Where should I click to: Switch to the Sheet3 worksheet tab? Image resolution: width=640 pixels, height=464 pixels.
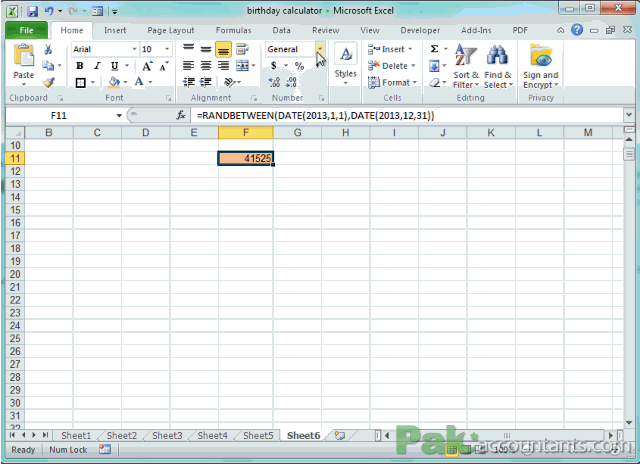pyautogui.click(x=167, y=435)
